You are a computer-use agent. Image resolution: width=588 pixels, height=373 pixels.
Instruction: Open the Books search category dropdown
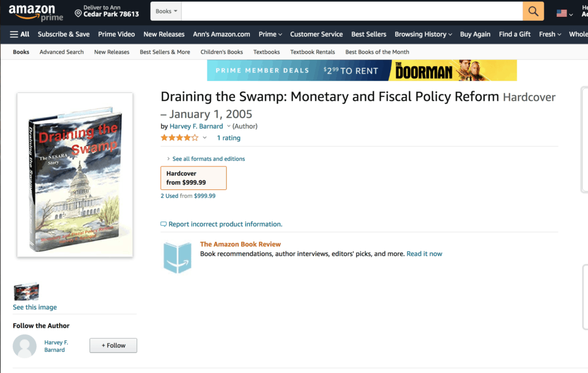click(167, 11)
